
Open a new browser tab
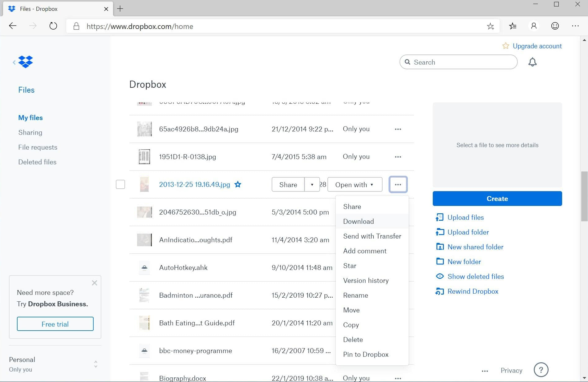click(x=120, y=9)
